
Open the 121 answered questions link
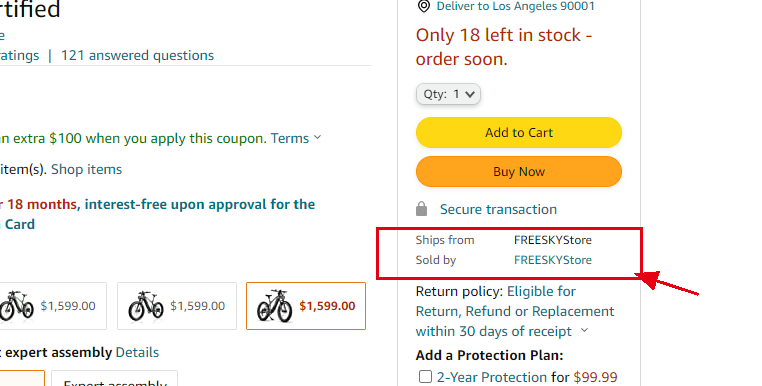[x=138, y=55]
